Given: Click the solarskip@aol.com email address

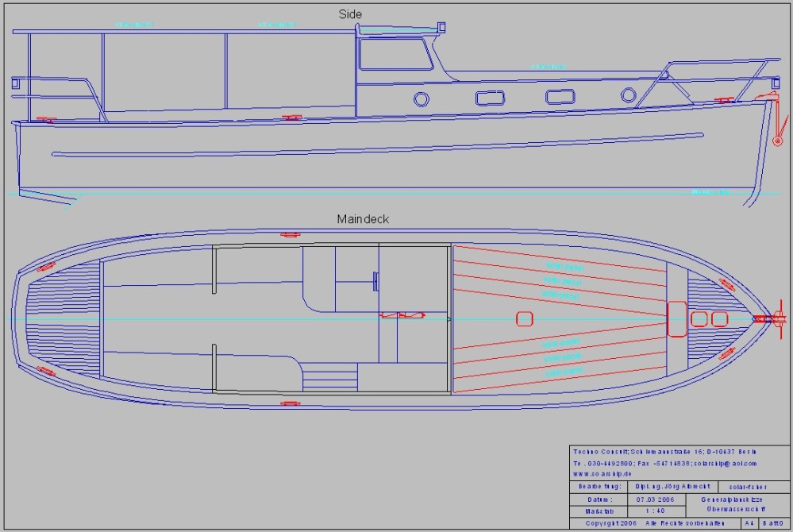Looking at the screenshot, I should click(722, 463).
